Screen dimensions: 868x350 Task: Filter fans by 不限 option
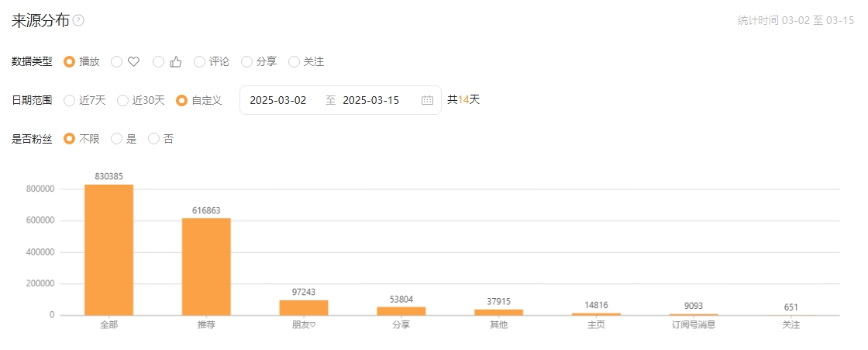pos(70,139)
